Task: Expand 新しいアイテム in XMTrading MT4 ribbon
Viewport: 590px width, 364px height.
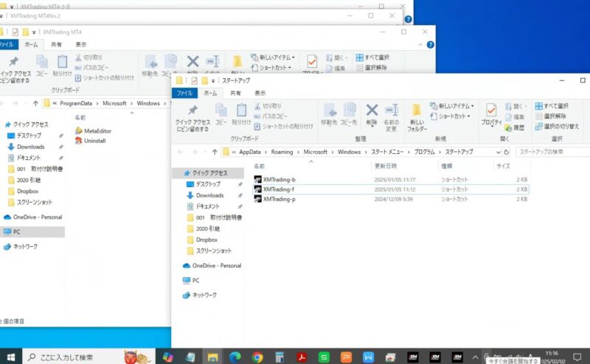Action: pos(273,57)
